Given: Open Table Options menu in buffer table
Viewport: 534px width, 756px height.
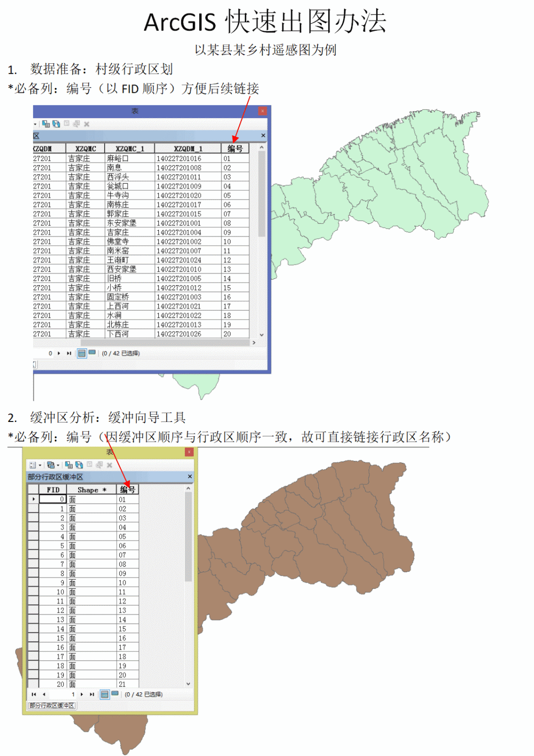Looking at the screenshot, I should click(35, 465).
